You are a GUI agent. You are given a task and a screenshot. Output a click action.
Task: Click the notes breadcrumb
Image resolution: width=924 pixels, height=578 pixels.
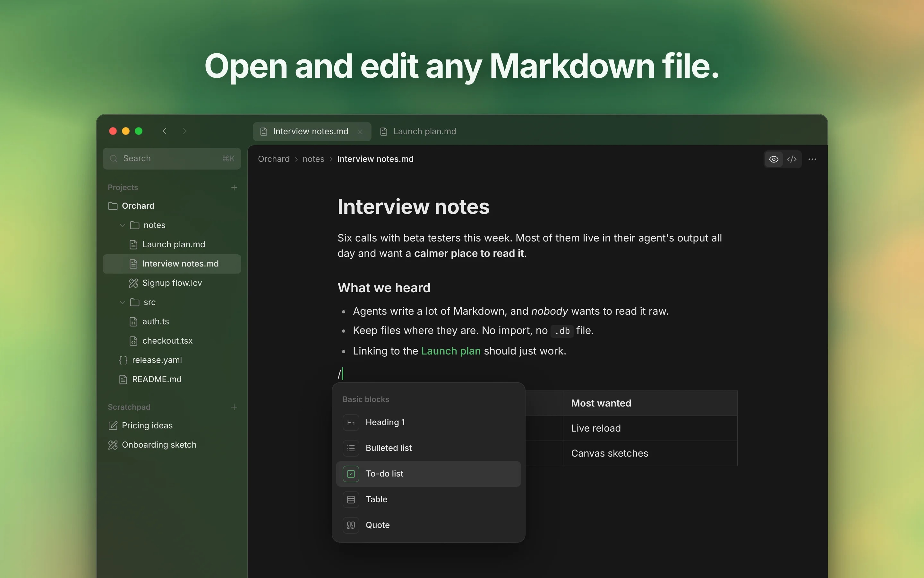(313, 159)
